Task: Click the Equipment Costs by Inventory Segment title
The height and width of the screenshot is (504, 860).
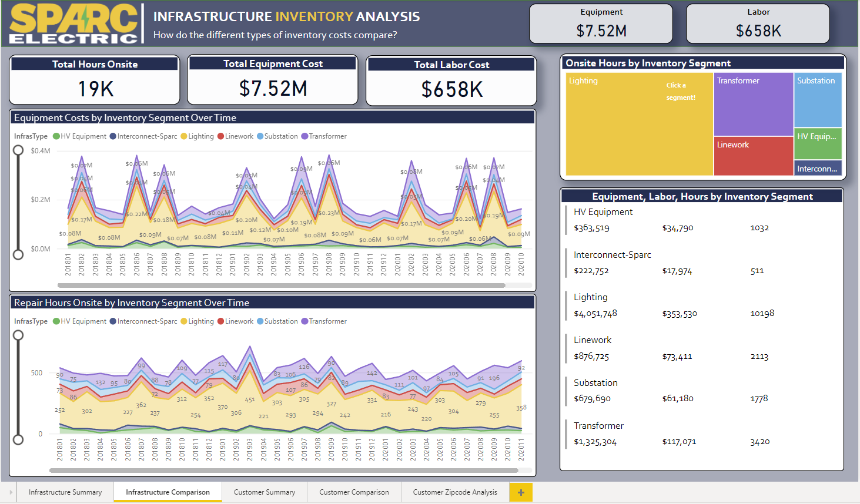Action: tap(125, 117)
